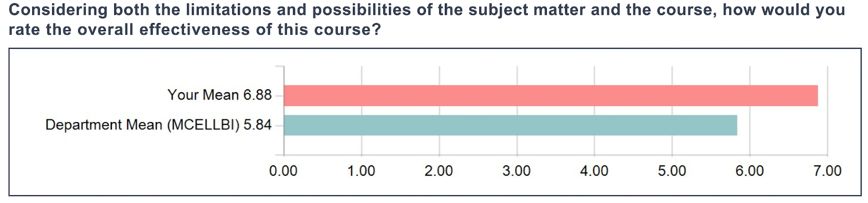Click the 6.00 axis tick label
This screenshot has height=203, width=868.
coord(750,171)
